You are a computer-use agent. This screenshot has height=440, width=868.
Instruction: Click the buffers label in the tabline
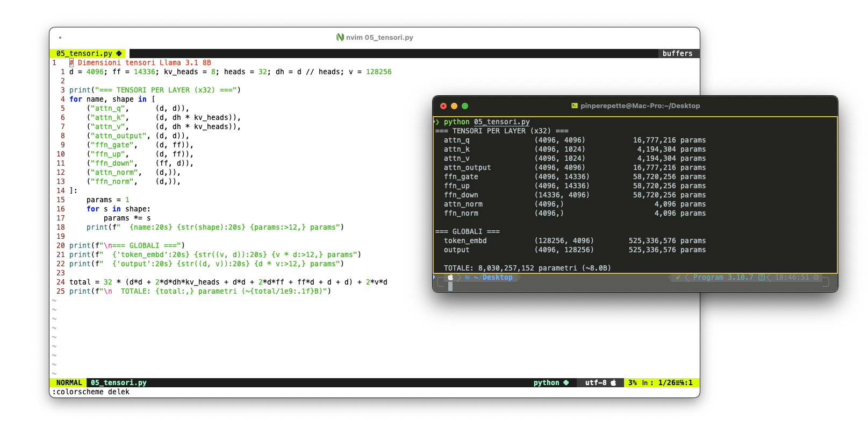pos(677,53)
